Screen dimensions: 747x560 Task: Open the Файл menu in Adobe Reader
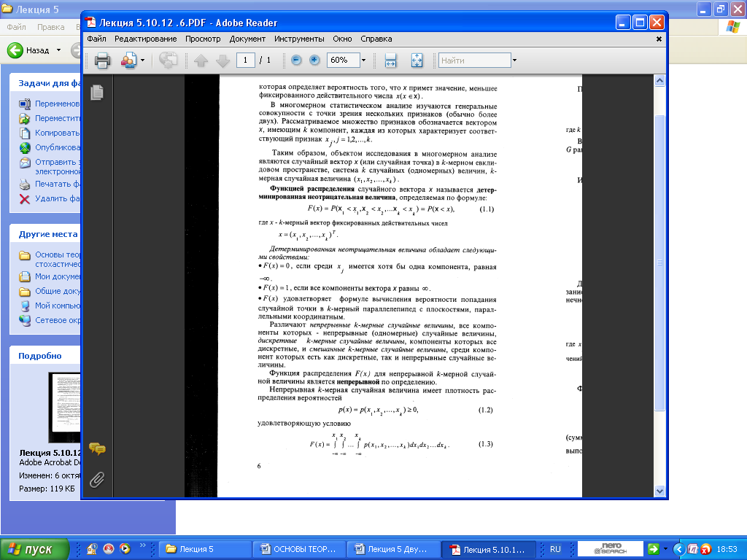click(x=97, y=39)
